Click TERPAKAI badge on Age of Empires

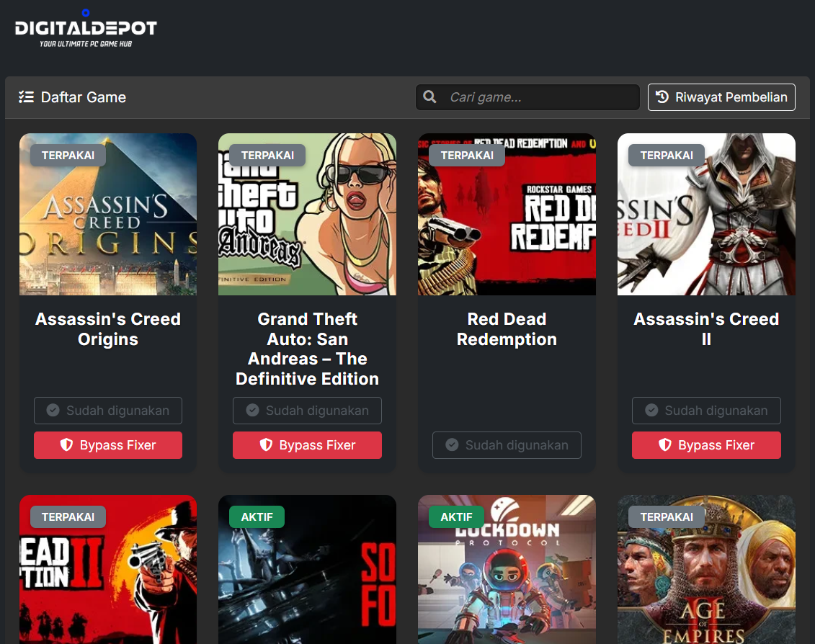coord(667,517)
